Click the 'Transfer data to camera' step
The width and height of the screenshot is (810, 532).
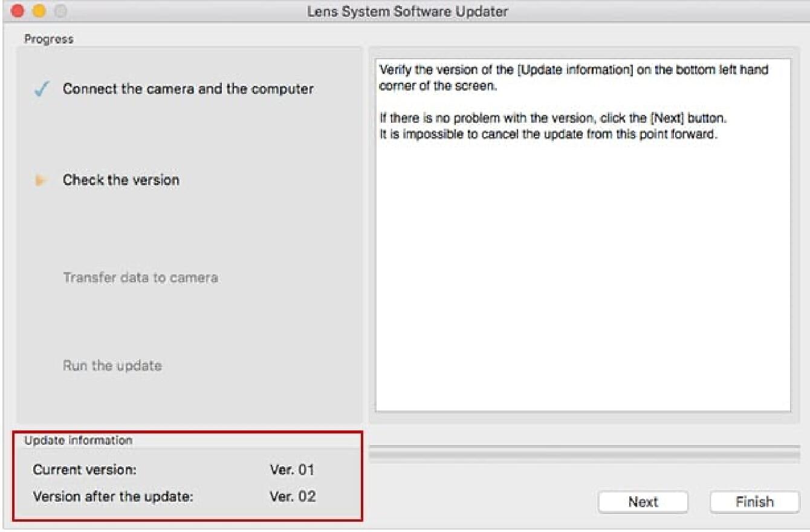point(140,278)
